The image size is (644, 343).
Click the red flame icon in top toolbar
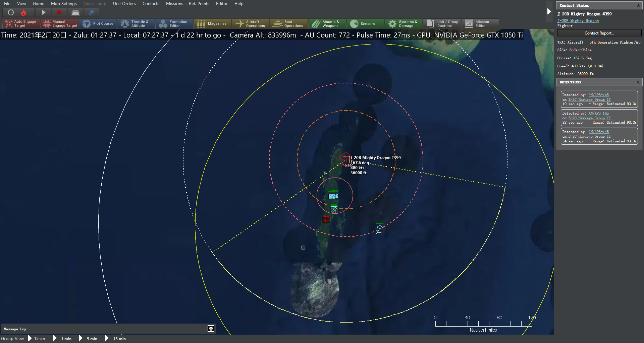[x=23, y=13]
